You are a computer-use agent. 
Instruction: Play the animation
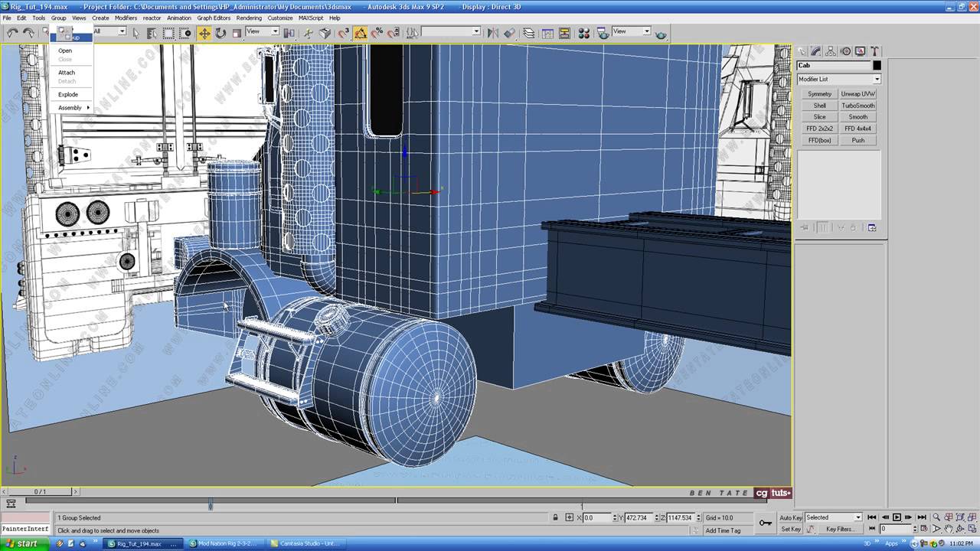pos(897,517)
